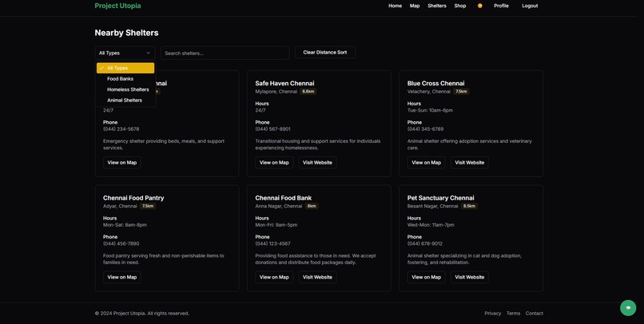Select the checked All Types option
The image size is (644, 324).
coord(125,68)
